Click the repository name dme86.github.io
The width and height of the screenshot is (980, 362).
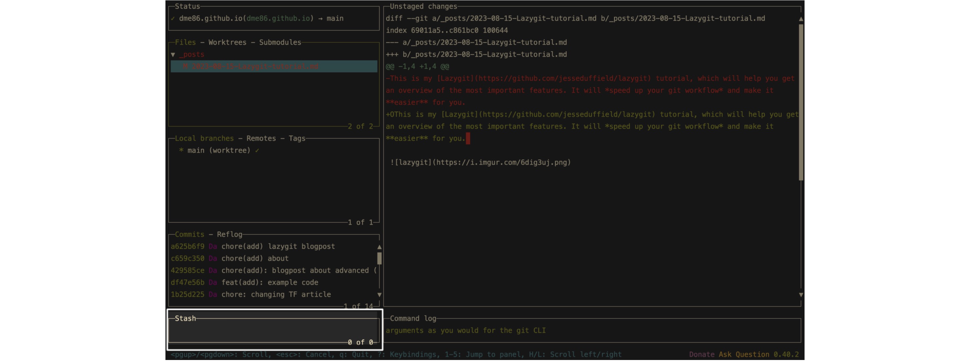coord(210,18)
